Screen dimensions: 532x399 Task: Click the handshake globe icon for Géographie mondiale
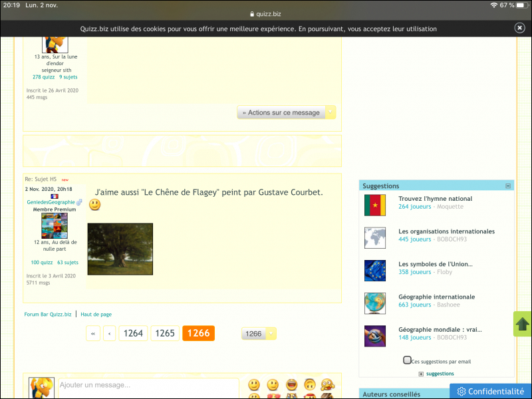(x=375, y=336)
